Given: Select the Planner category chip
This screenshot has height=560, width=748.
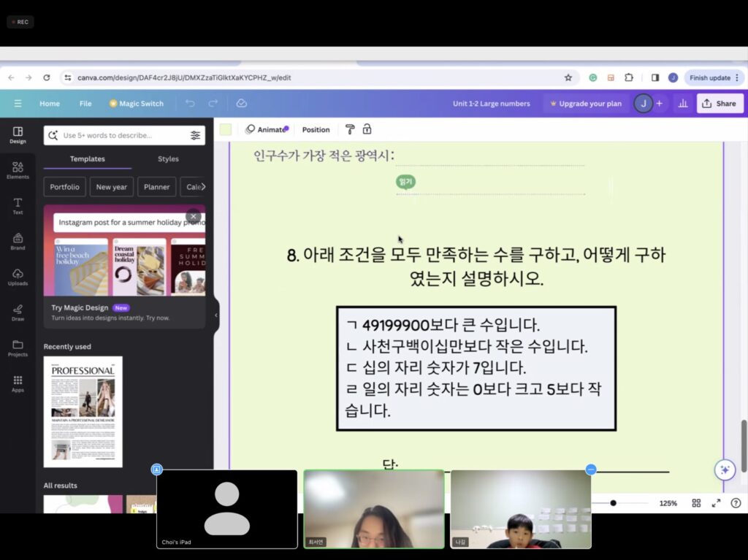Looking at the screenshot, I should point(156,187).
